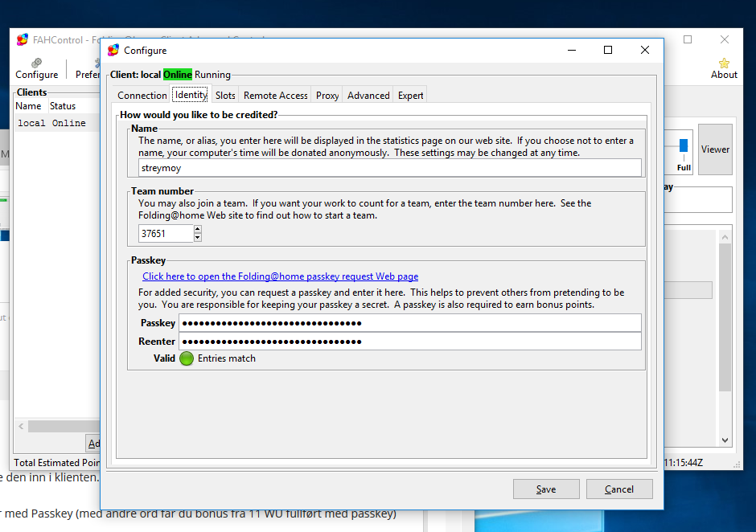Screen dimensions: 756x532
Task: Open the Viewer in FAHControl
Action: pos(715,149)
